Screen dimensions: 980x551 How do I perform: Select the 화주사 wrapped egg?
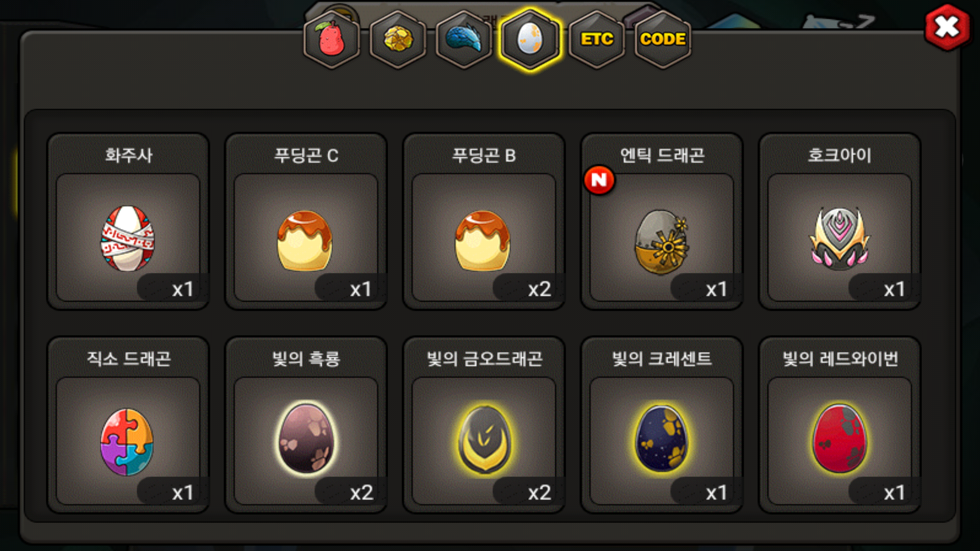(128, 238)
